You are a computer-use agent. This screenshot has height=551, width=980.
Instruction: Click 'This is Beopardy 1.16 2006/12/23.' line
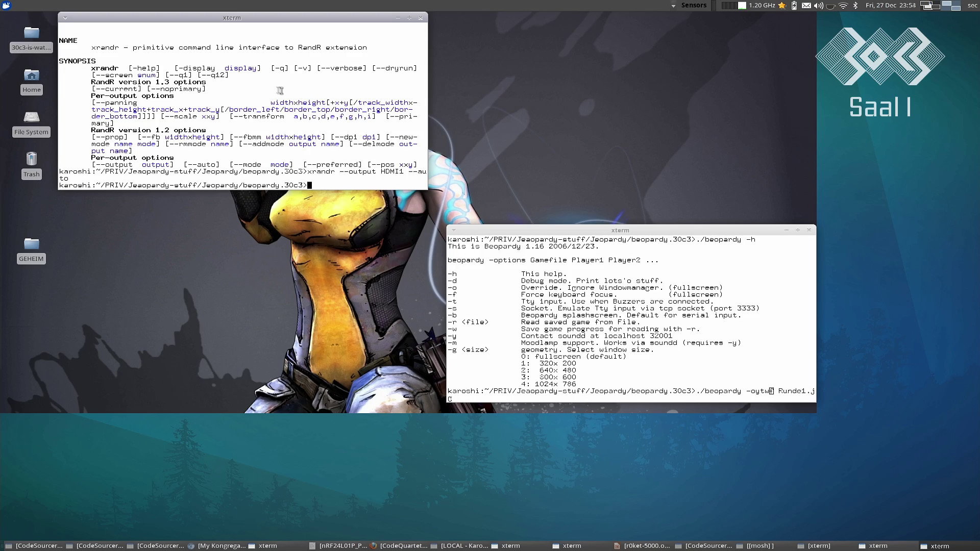tap(523, 246)
